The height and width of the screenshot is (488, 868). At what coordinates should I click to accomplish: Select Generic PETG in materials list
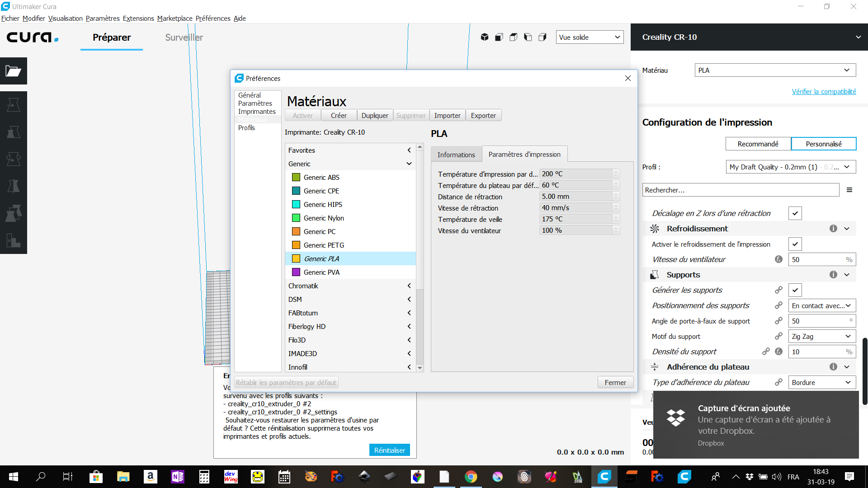350,245
